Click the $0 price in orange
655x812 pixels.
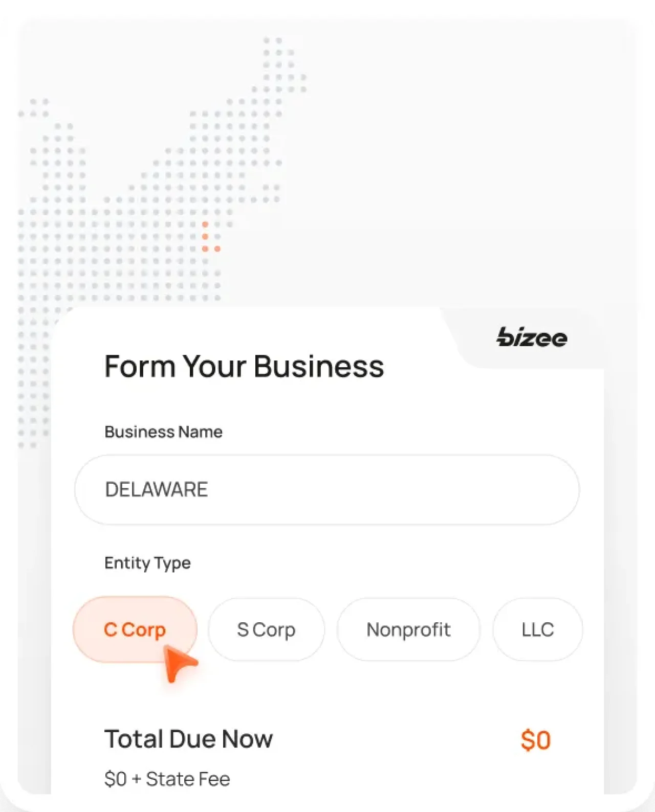pos(536,739)
